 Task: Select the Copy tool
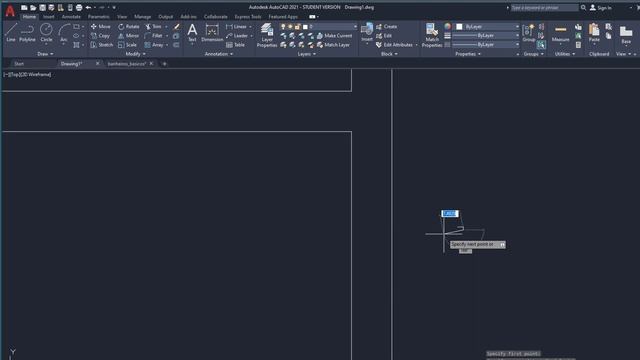point(100,36)
